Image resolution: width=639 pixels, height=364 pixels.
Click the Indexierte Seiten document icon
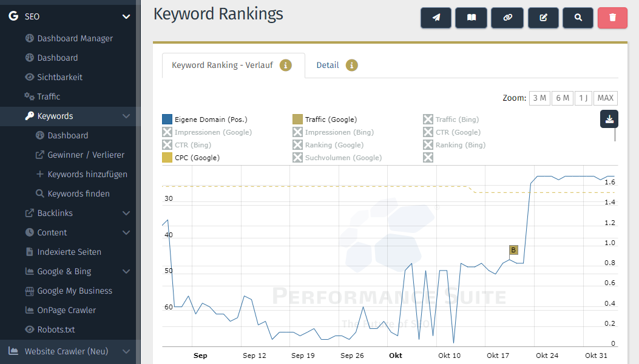(29, 252)
